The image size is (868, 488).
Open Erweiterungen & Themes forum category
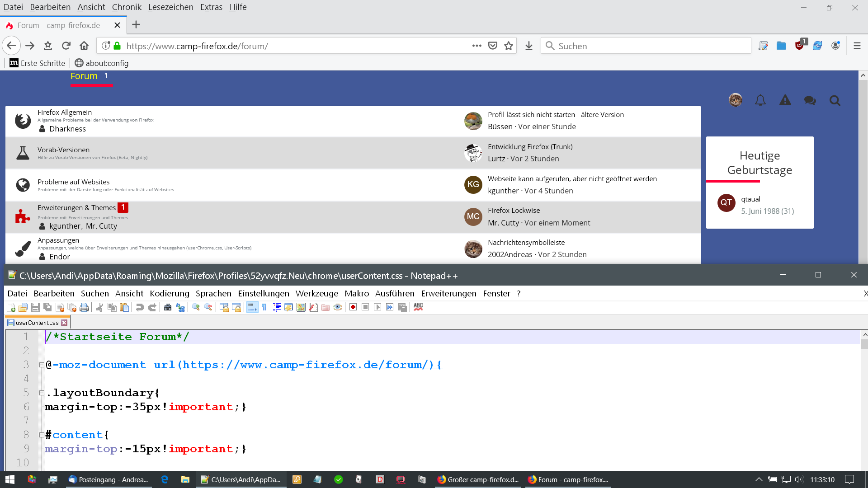click(x=76, y=208)
